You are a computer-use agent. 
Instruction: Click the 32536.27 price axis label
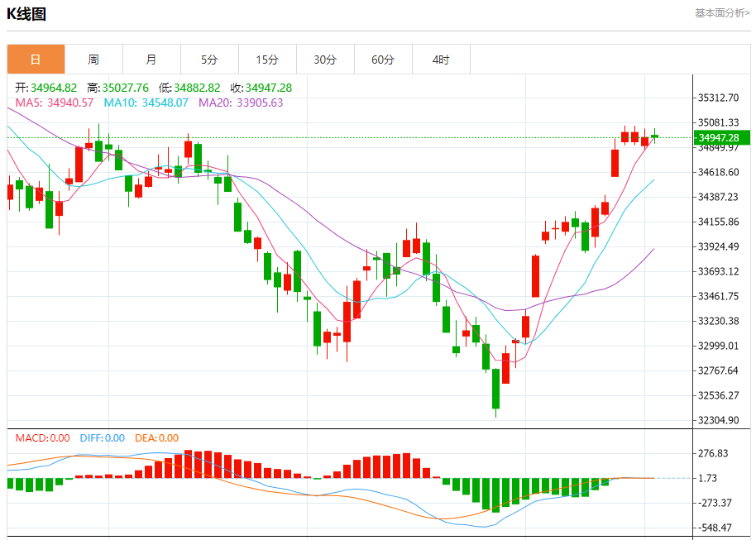(719, 395)
